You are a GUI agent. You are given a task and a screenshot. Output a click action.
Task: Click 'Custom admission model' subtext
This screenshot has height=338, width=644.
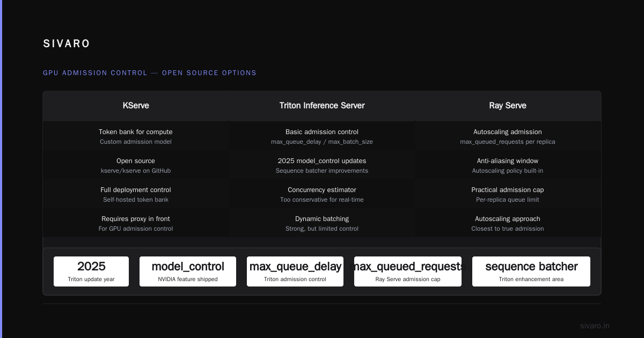pyautogui.click(x=136, y=142)
